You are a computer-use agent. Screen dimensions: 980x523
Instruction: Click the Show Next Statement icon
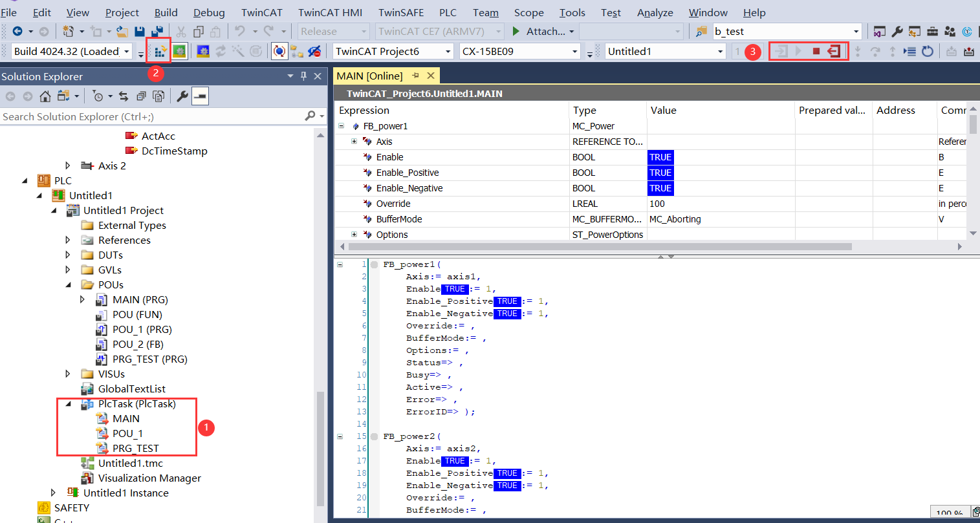(910, 51)
